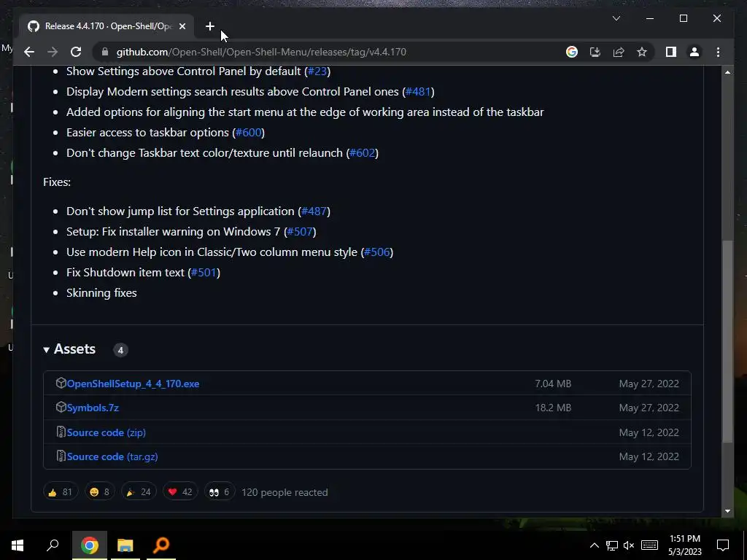
Task: Click the page vertical scrollbar thumb
Action: point(727,341)
